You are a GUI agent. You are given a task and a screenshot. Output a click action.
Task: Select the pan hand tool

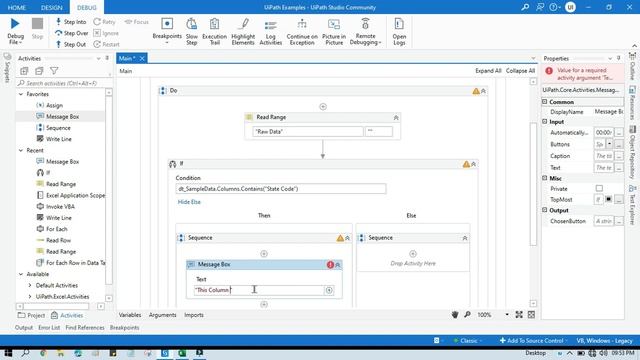coord(455,315)
